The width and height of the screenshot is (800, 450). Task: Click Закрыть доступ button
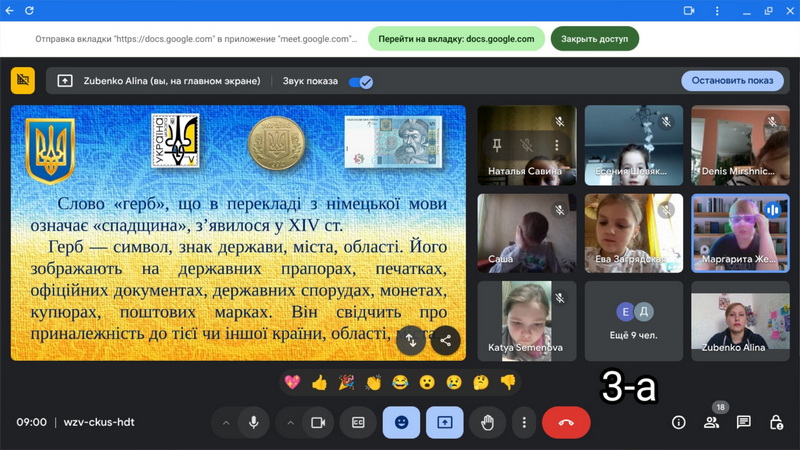pyautogui.click(x=594, y=39)
